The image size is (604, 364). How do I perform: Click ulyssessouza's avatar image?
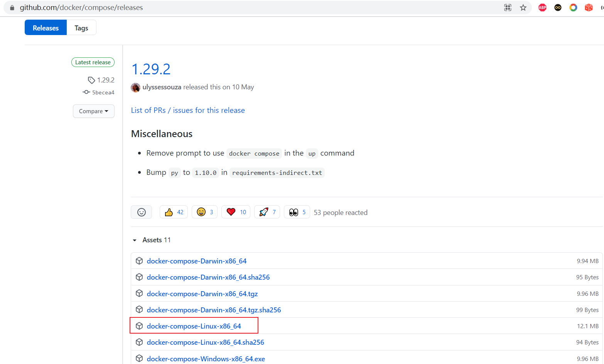point(135,87)
